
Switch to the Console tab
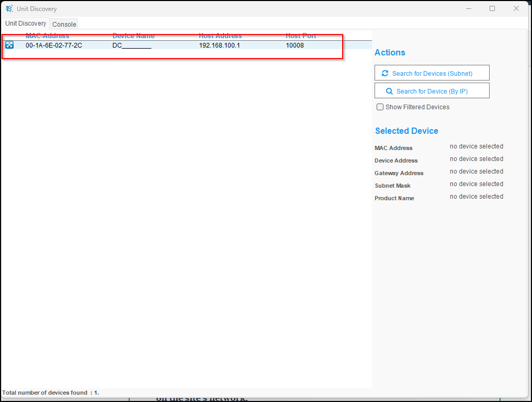click(64, 24)
